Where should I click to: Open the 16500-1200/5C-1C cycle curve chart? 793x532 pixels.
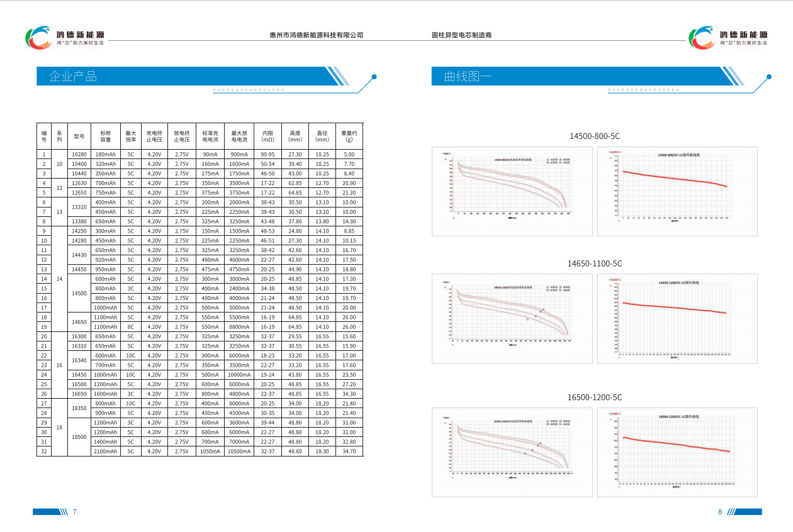[x=677, y=452]
